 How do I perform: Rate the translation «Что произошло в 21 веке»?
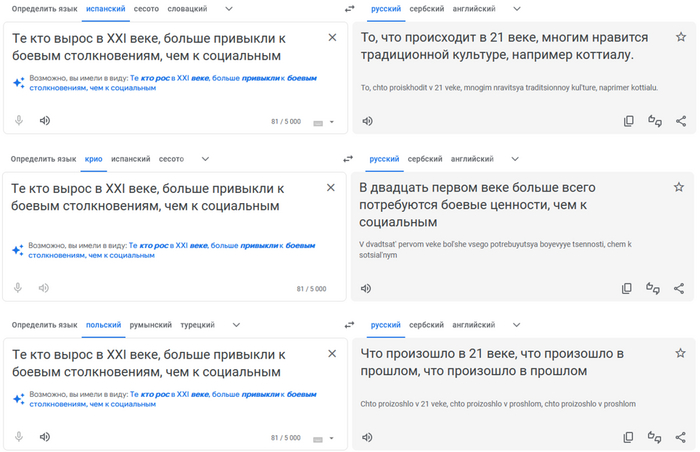pos(654,437)
